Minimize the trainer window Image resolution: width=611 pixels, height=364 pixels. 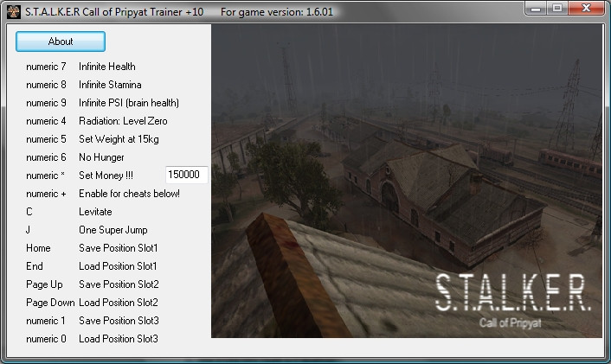[x=536, y=8]
